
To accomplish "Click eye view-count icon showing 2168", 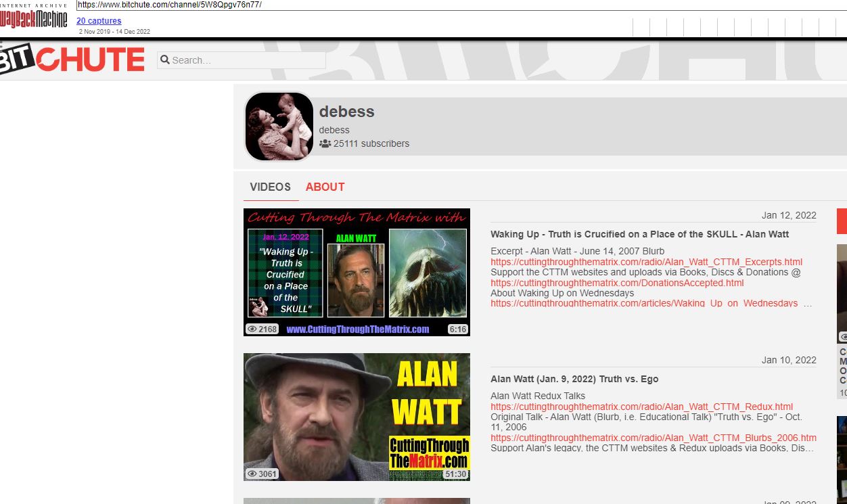I will (252, 329).
